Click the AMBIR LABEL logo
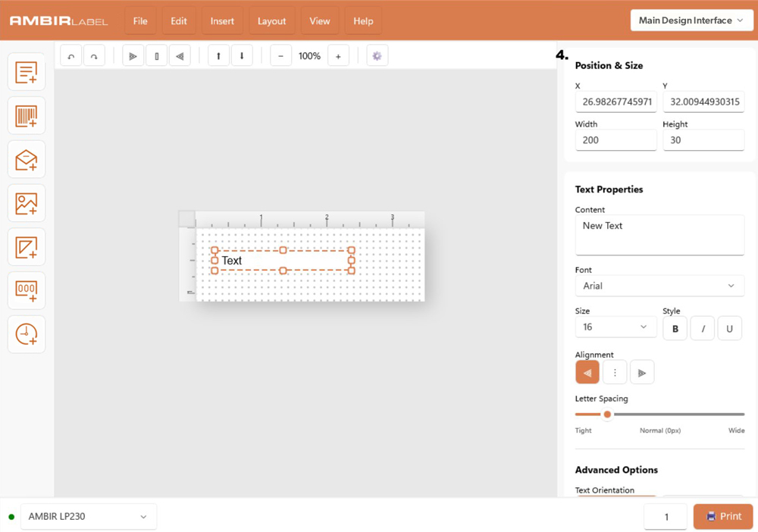The image size is (758, 532). tap(58, 21)
